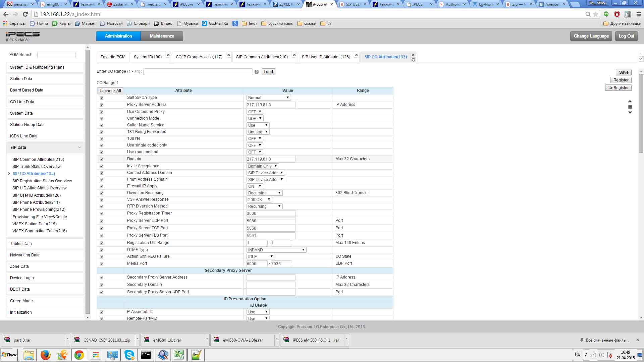Open the Connection Mode UDP dropdown

click(255, 119)
